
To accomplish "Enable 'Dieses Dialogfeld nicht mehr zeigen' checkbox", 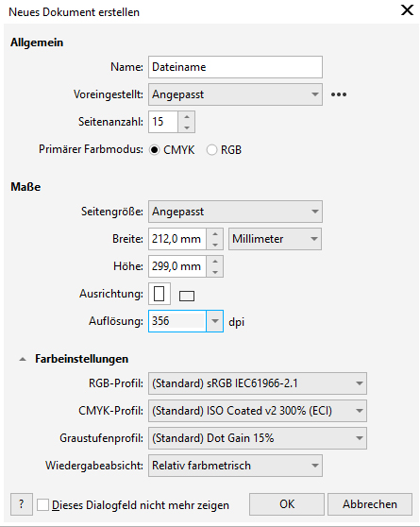I will tap(43, 505).
